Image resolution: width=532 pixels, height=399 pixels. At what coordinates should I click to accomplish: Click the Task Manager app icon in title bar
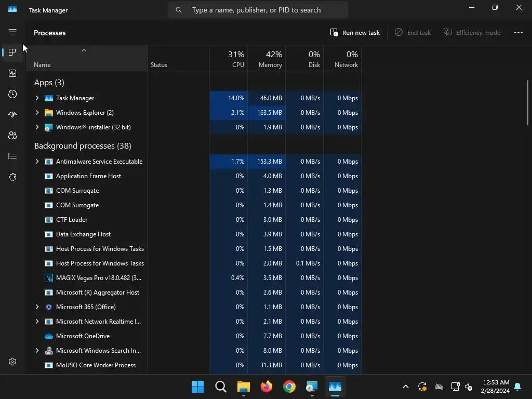(12, 9)
